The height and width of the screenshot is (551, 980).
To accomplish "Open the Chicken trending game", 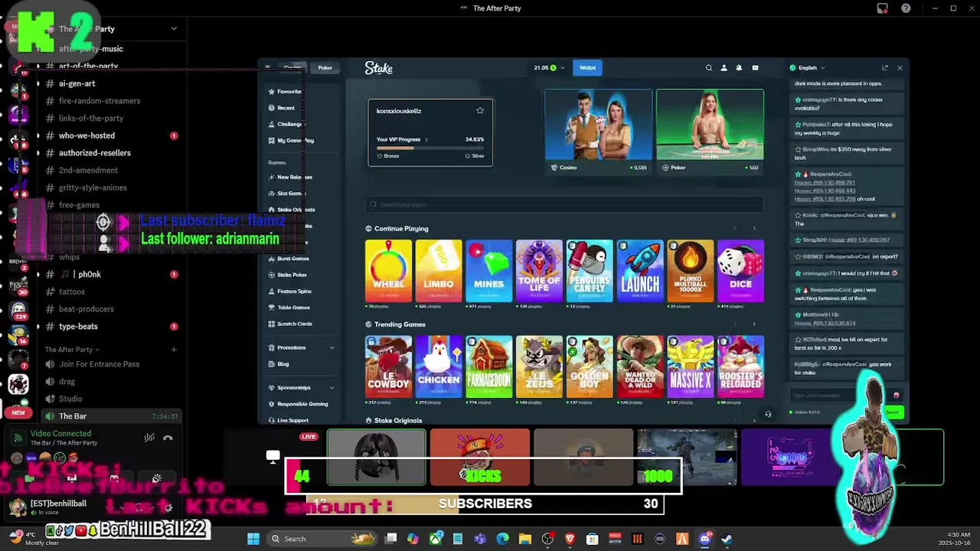I will 439,367.
